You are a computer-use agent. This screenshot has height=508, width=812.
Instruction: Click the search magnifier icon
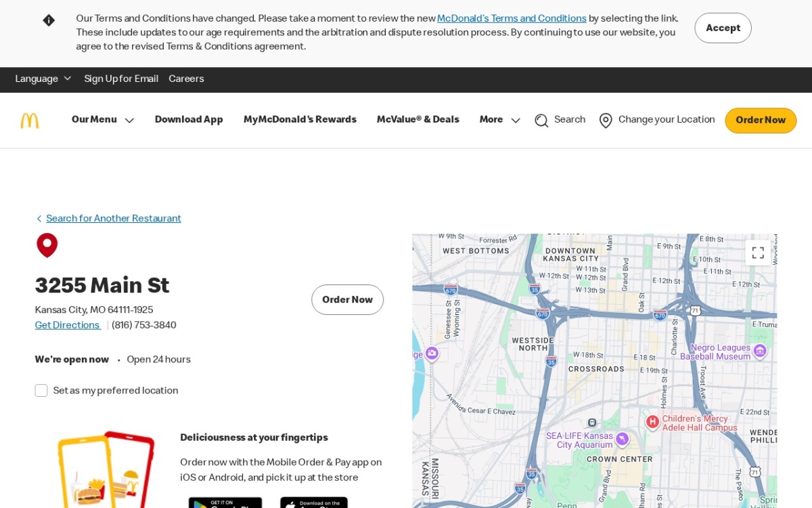pyautogui.click(x=541, y=121)
